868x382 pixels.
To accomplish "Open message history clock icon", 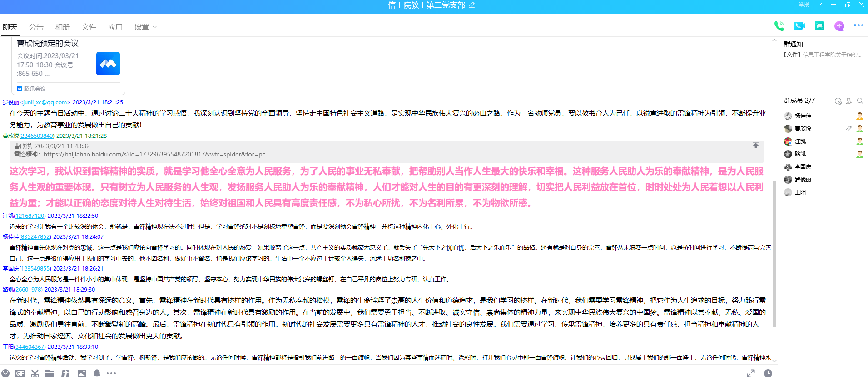I will click(768, 373).
